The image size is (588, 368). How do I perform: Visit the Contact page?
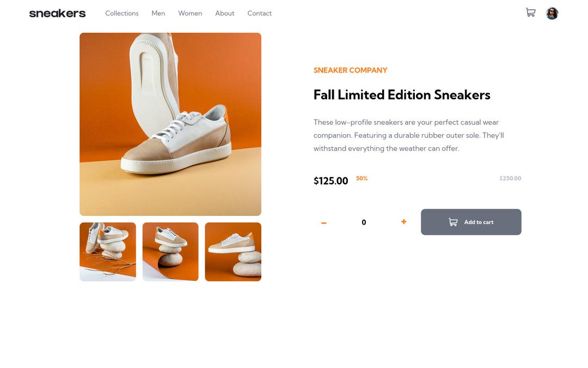(x=260, y=13)
